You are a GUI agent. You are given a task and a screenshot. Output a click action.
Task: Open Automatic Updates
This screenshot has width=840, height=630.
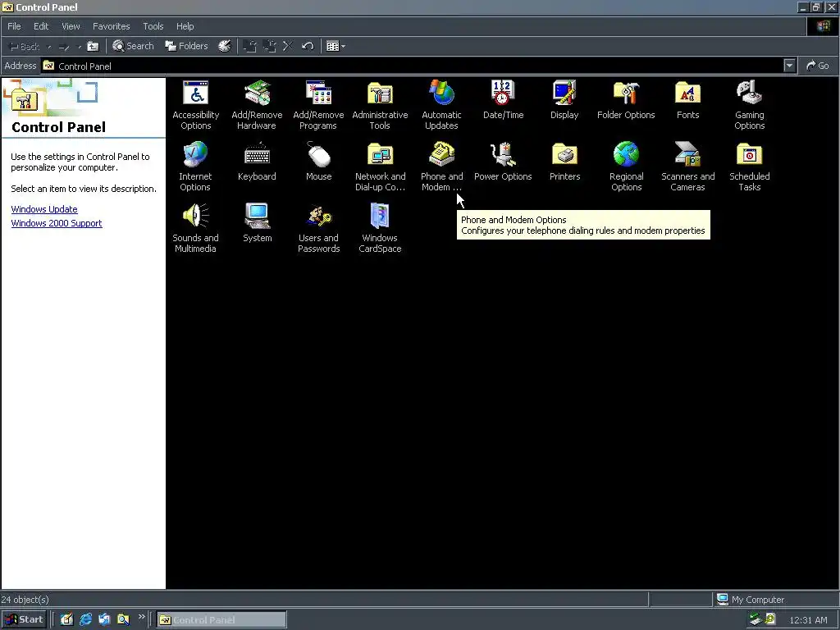coord(441,105)
